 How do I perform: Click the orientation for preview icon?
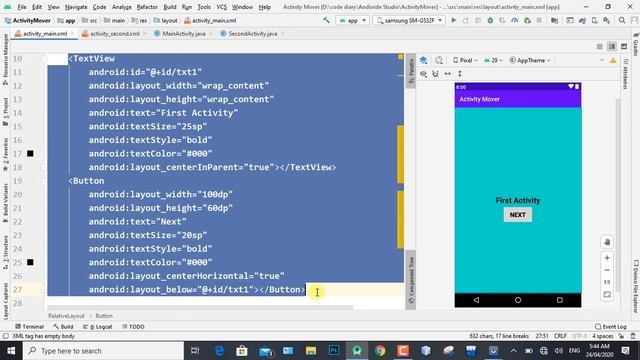point(439,60)
